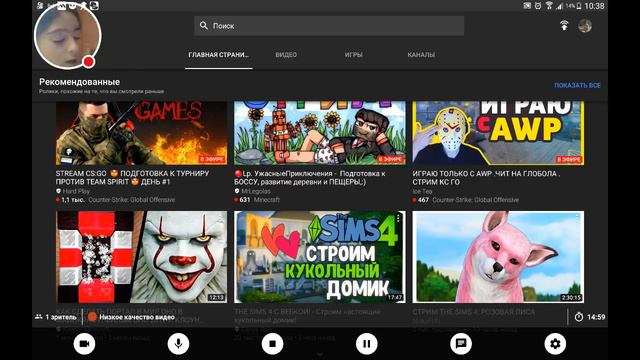Tap the Низкое качество видео warning

point(131,317)
